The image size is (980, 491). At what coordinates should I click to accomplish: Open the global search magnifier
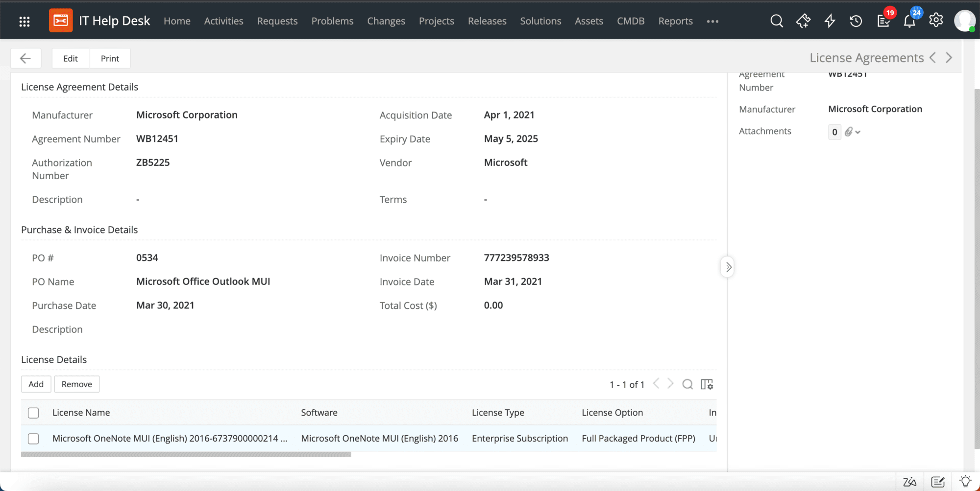(x=777, y=21)
